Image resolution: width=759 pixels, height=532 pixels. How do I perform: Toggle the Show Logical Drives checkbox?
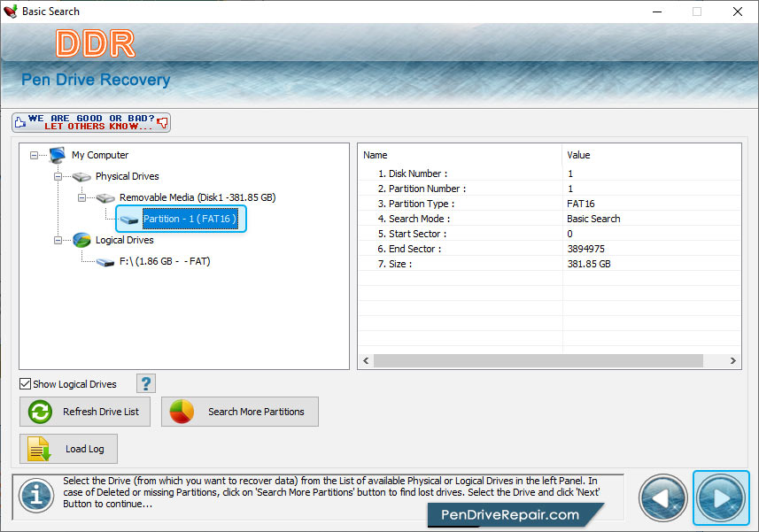coord(25,384)
